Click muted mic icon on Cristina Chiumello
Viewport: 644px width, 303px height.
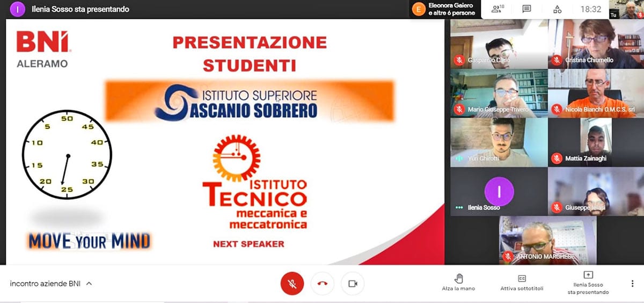coord(557,60)
